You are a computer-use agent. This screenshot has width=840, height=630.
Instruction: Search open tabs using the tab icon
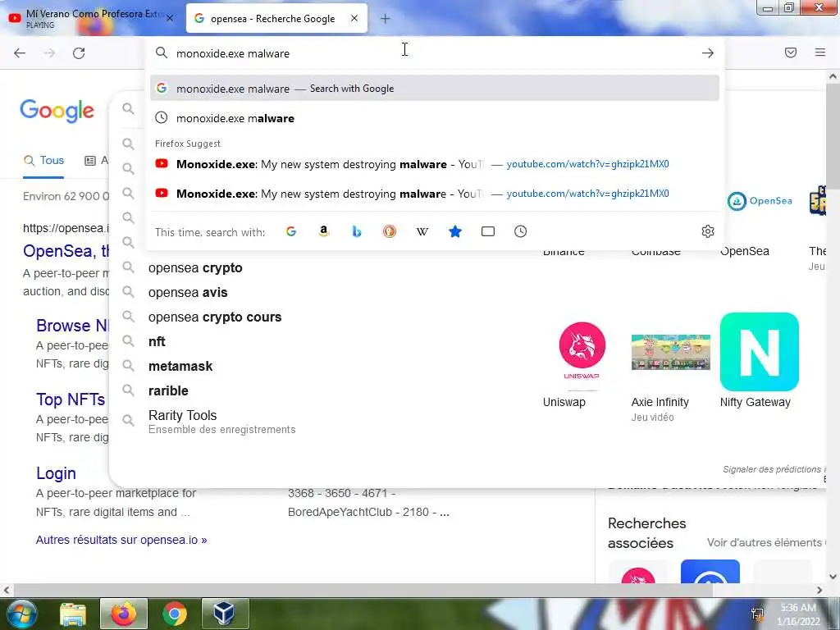[x=487, y=231]
